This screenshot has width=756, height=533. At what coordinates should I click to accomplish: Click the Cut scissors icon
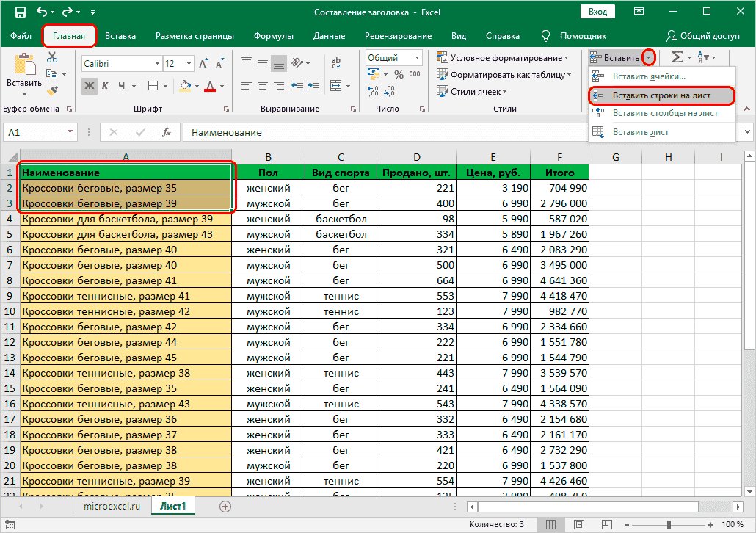pyautogui.click(x=51, y=58)
